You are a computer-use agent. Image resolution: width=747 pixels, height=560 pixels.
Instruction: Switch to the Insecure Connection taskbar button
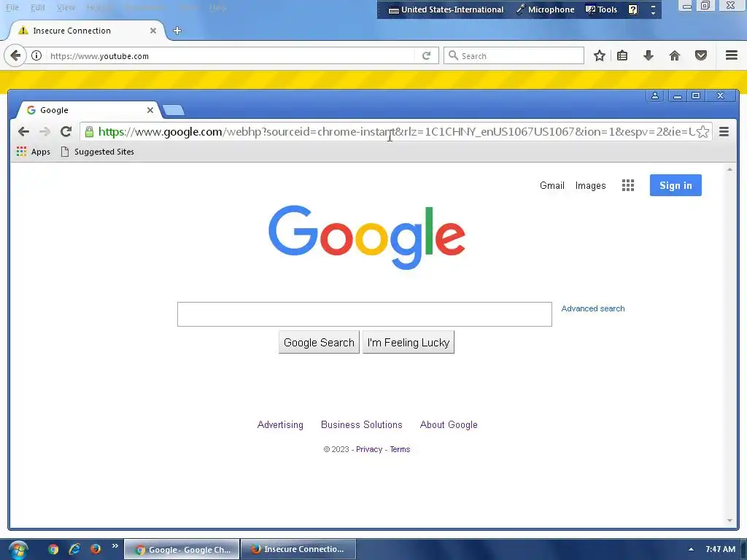pyautogui.click(x=298, y=550)
